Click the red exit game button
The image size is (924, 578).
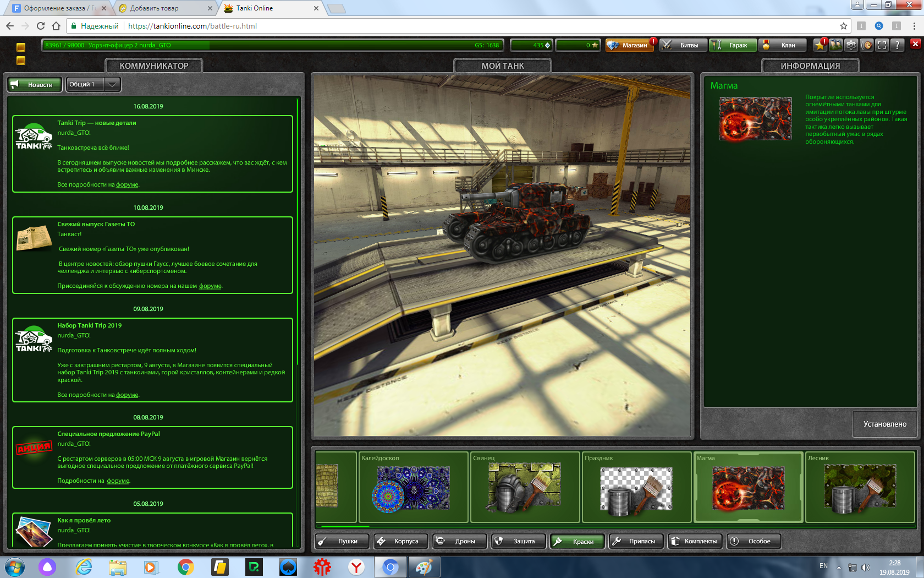(915, 43)
